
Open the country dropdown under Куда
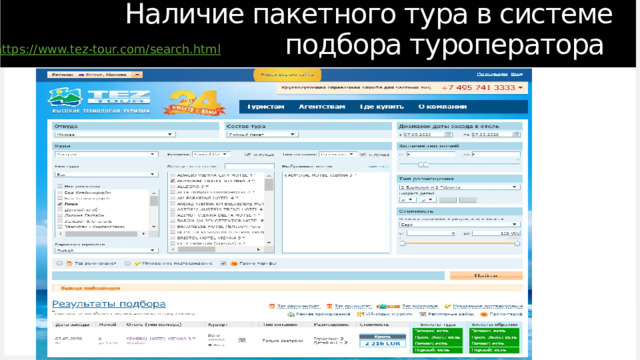(x=106, y=154)
